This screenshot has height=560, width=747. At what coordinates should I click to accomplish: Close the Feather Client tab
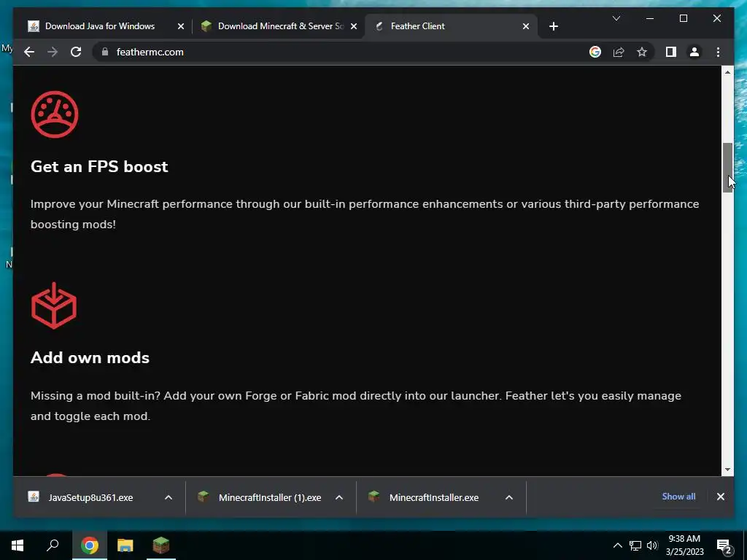click(x=525, y=26)
